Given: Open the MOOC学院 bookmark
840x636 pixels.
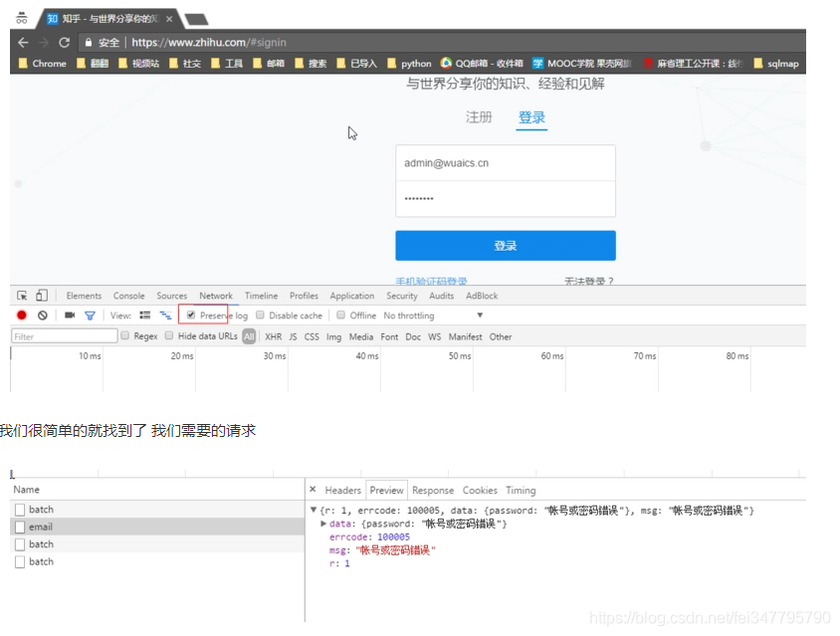Looking at the screenshot, I should (x=582, y=64).
